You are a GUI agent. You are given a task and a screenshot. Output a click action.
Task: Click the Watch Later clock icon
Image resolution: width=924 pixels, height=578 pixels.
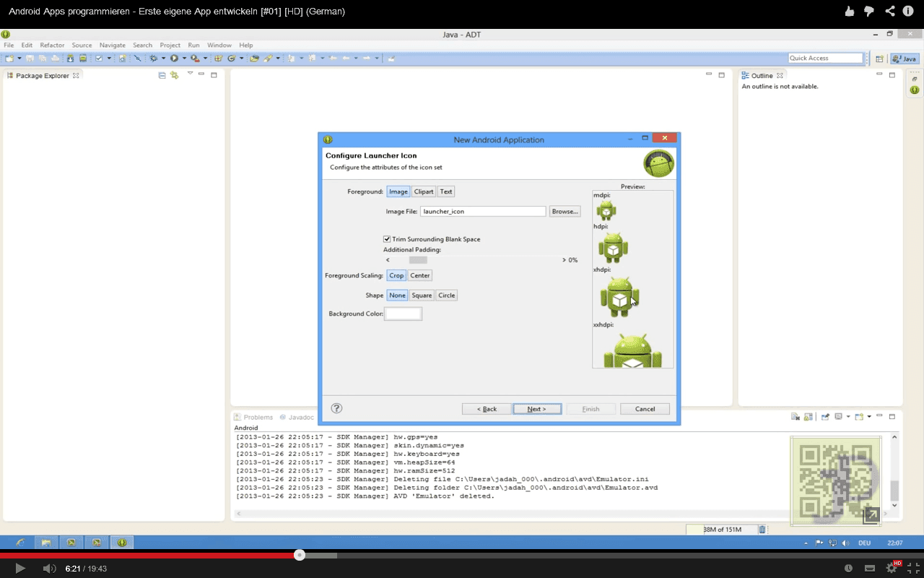coord(848,569)
